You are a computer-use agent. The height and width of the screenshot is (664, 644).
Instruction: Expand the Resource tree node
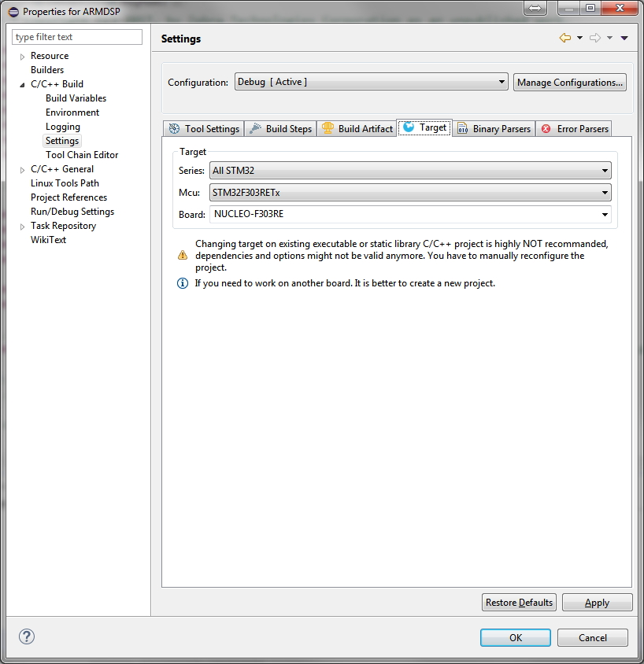(22, 57)
